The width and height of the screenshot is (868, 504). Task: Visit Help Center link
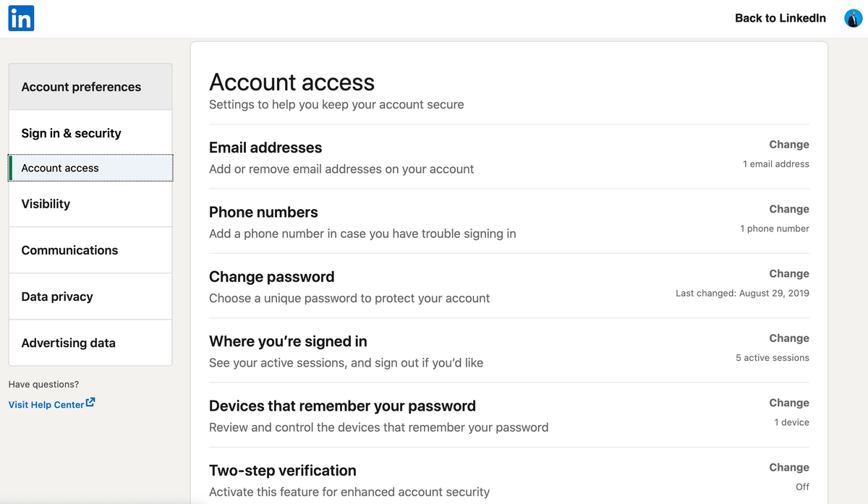(46, 405)
